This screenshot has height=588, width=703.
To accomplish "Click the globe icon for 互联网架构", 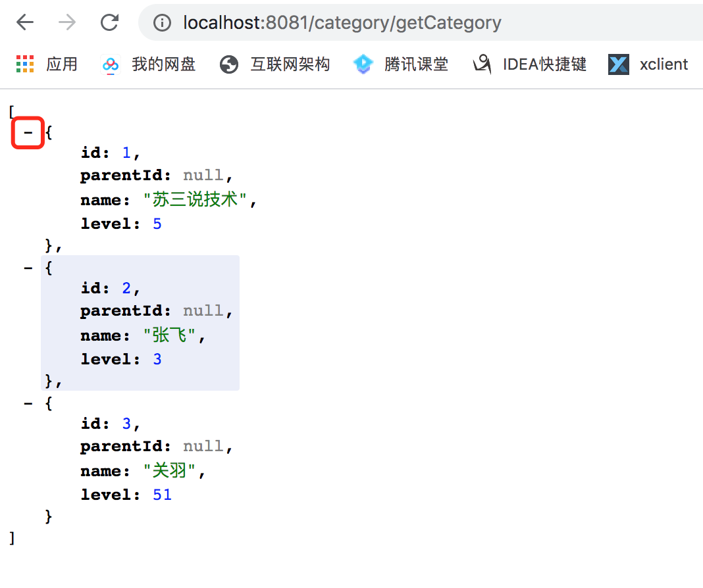I will [x=228, y=64].
